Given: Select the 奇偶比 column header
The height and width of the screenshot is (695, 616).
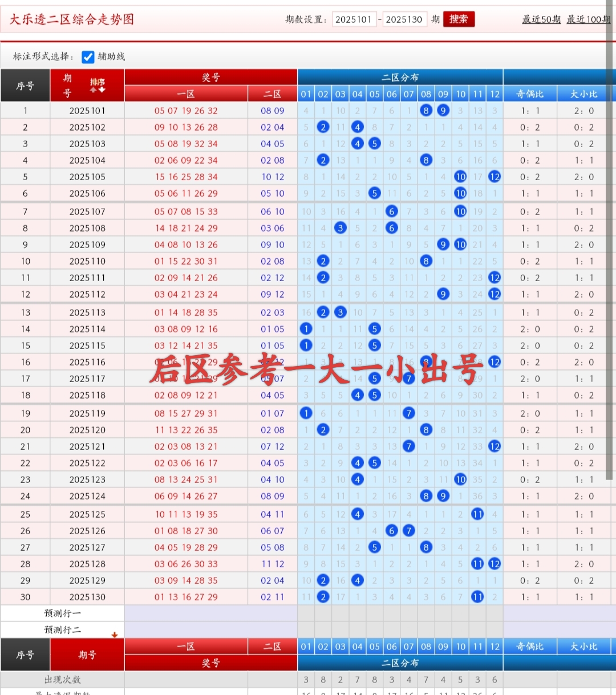Looking at the screenshot, I should (529, 94).
